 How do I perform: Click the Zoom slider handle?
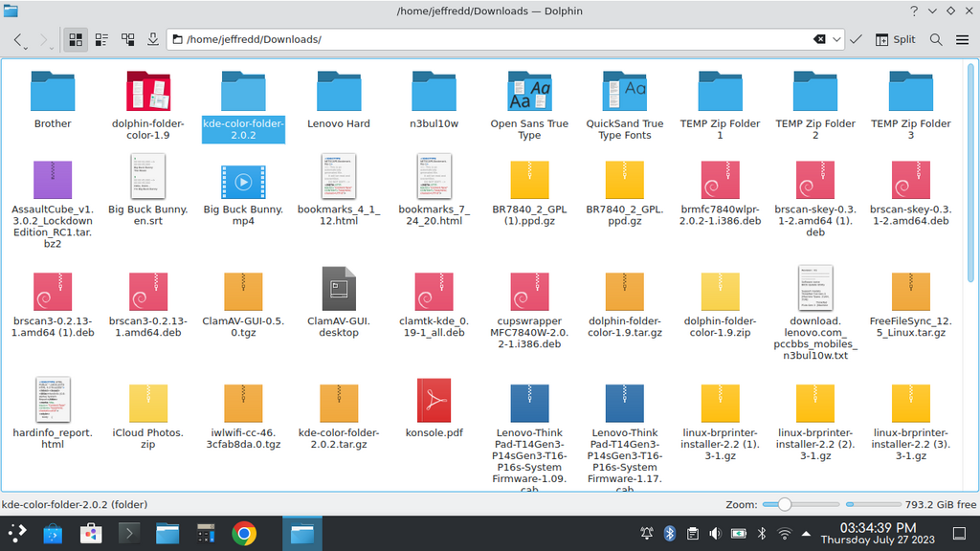(785, 504)
